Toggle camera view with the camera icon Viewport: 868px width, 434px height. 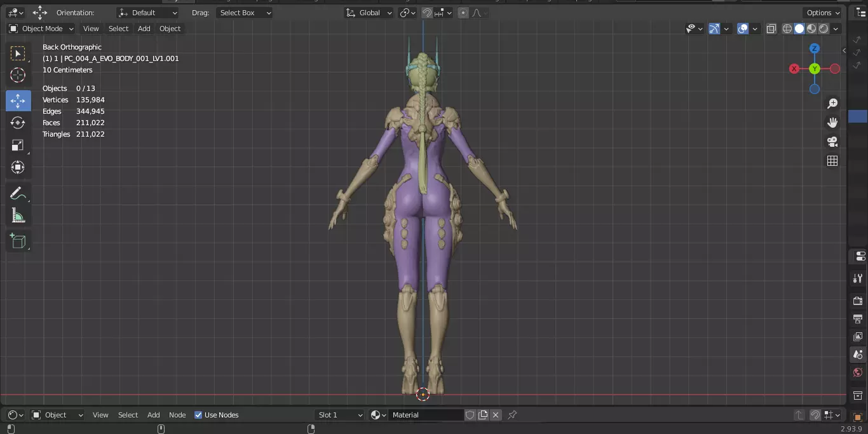click(x=832, y=142)
